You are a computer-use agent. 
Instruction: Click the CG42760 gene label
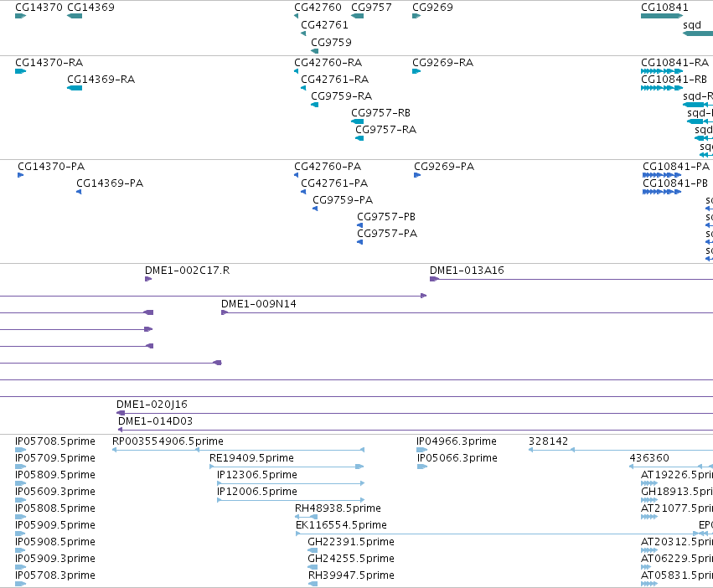pyautogui.click(x=318, y=8)
